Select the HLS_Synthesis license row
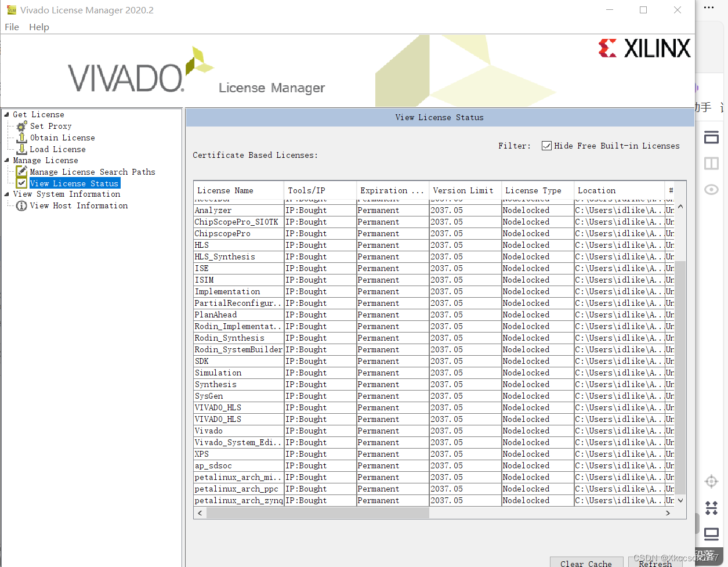The image size is (728, 567). tap(434, 257)
